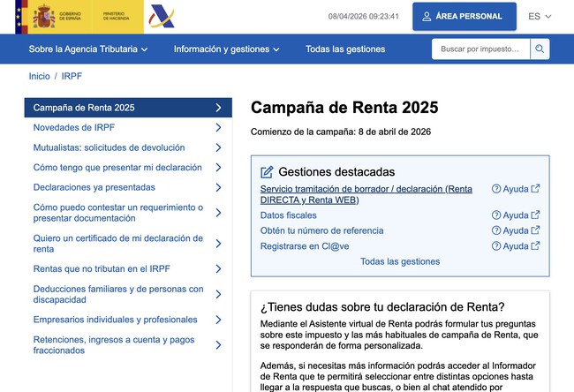Go to Inicio breadcrumb
Viewport: 574px width, 392px height.
click(39, 76)
